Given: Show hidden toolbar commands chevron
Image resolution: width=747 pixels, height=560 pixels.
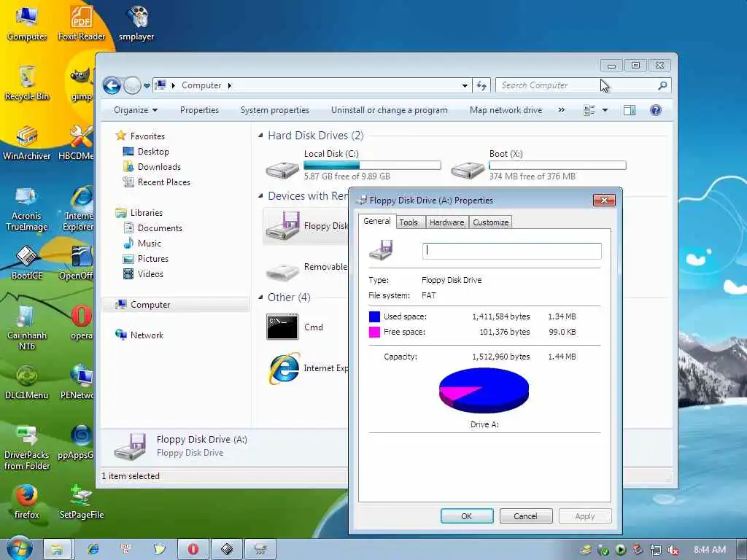Looking at the screenshot, I should click(561, 110).
